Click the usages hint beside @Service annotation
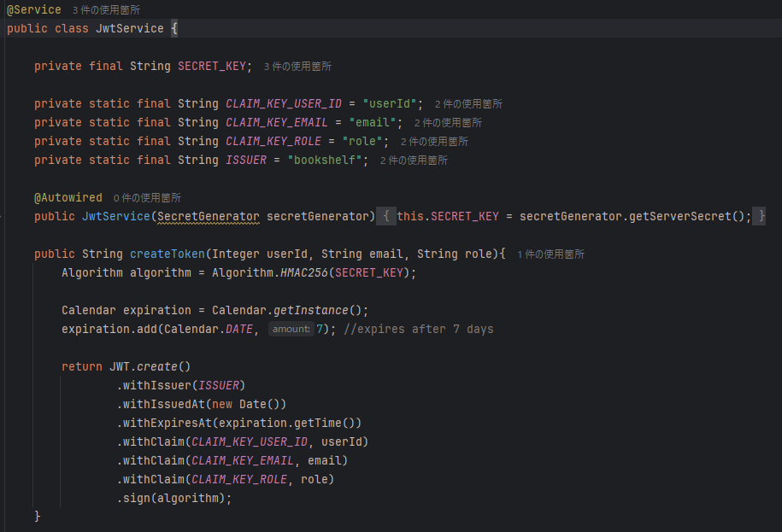782x532 pixels. [x=106, y=10]
